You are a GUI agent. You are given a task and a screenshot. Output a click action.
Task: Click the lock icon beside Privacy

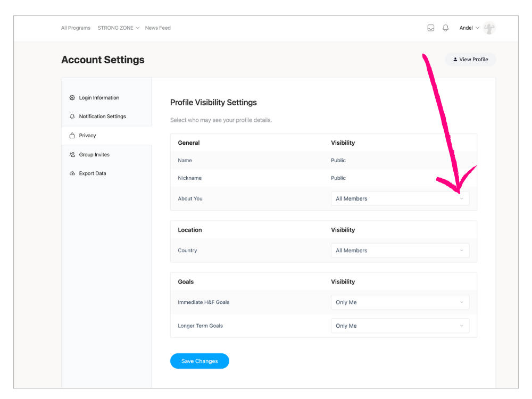pos(72,136)
